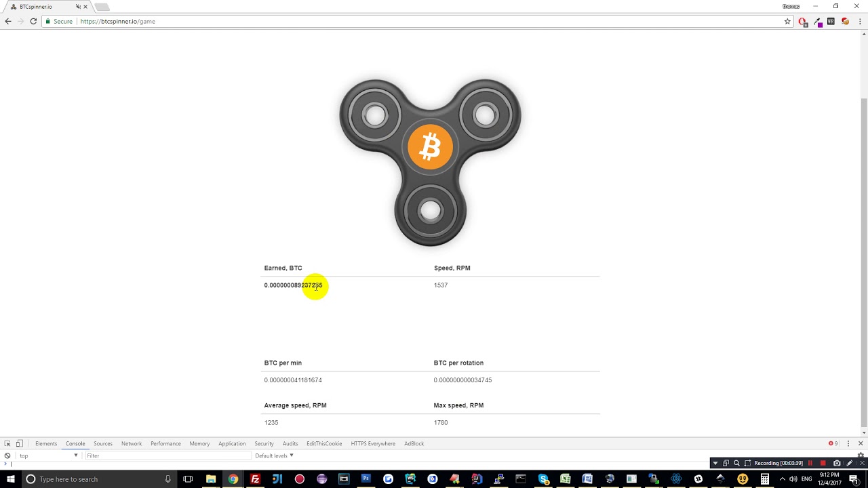868x488 pixels.
Task: Open the HTTPS Everywhere tab
Action: [x=373, y=444]
